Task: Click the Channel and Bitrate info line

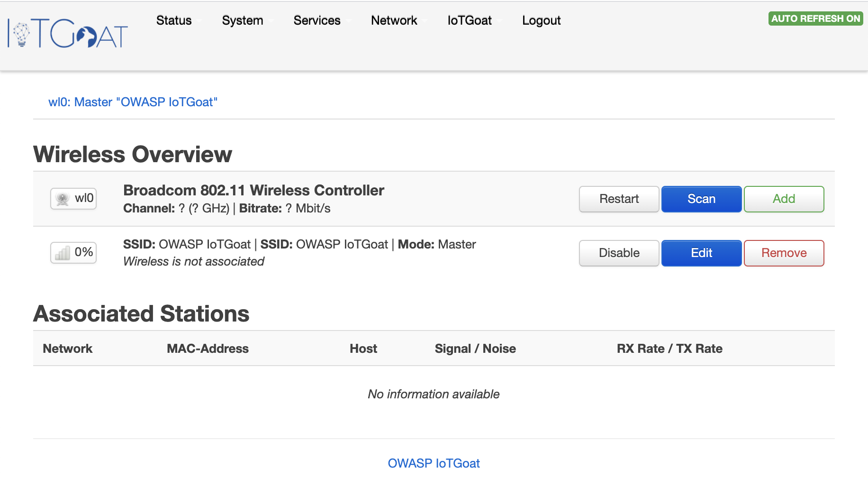Action: pos(227,209)
